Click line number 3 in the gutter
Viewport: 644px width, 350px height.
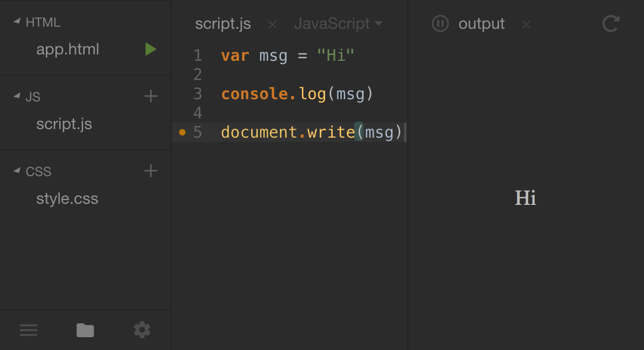tap(198, 94)
